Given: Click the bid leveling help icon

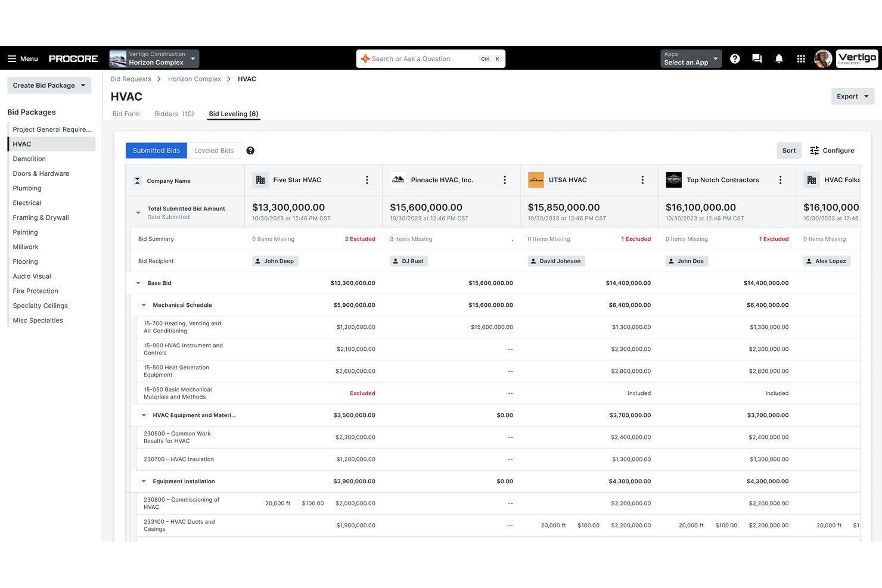Looking at the screenshot, I should (250, 151).
